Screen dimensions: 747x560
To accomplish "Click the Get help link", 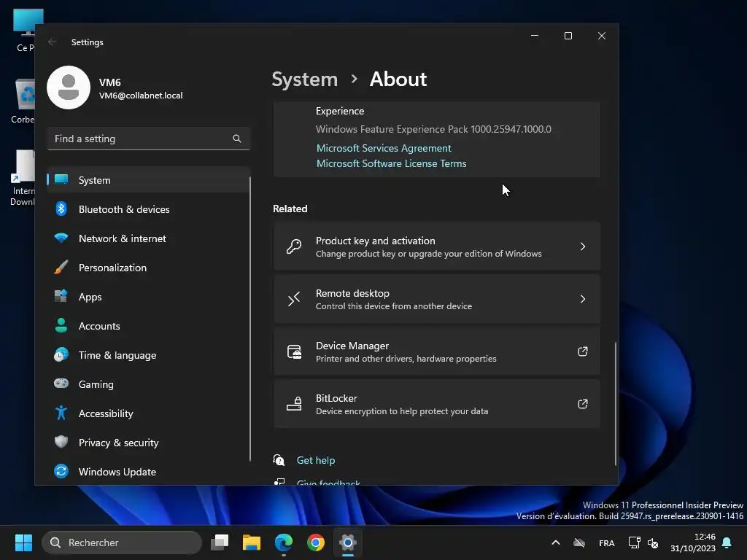I will [x=315, y=460].
